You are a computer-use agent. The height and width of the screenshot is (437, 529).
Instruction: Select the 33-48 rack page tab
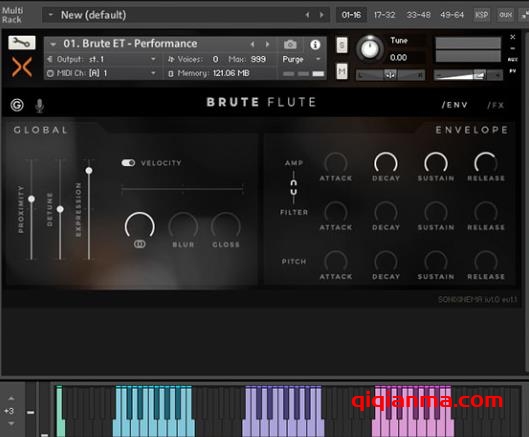tap(418, 15)
